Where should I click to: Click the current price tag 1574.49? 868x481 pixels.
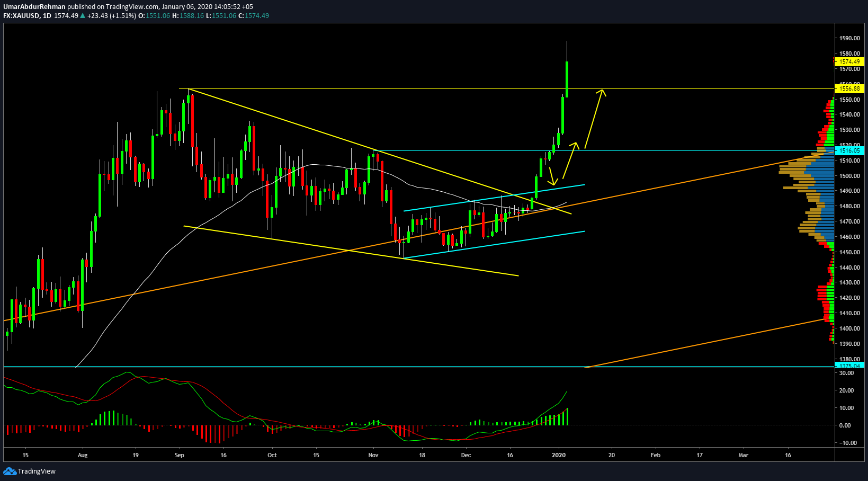tap(849, 61)
